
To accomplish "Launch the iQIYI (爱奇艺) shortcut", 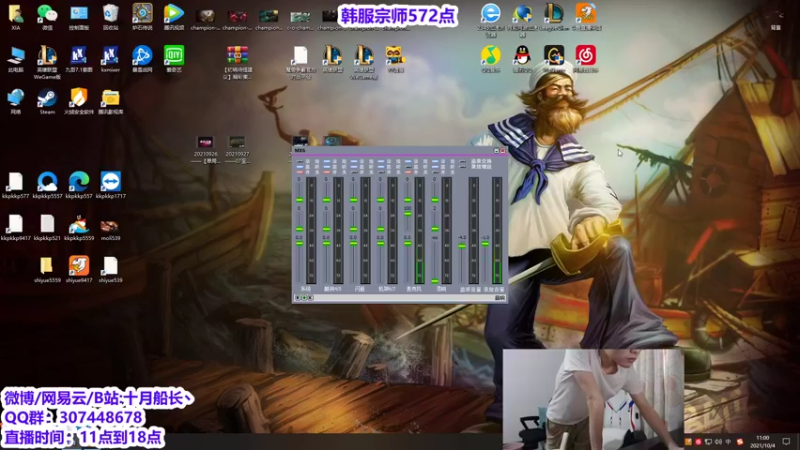I will pos(174,58).
